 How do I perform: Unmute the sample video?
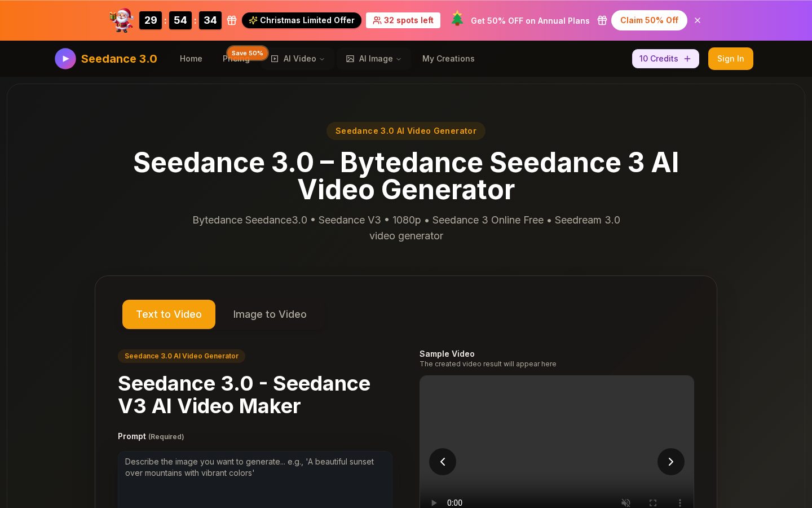coord(626,502)
